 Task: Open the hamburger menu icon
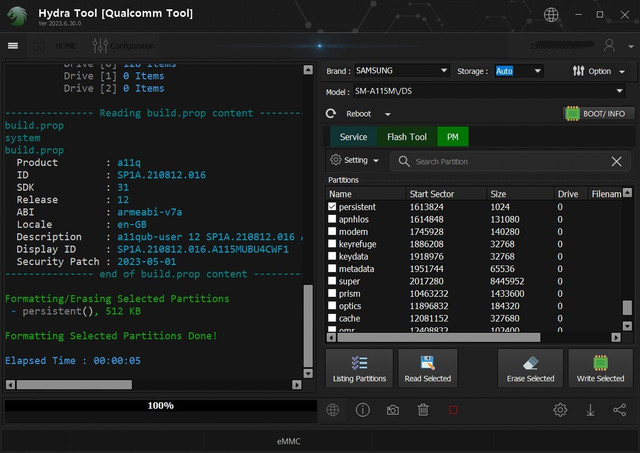(x=13, y=46)
